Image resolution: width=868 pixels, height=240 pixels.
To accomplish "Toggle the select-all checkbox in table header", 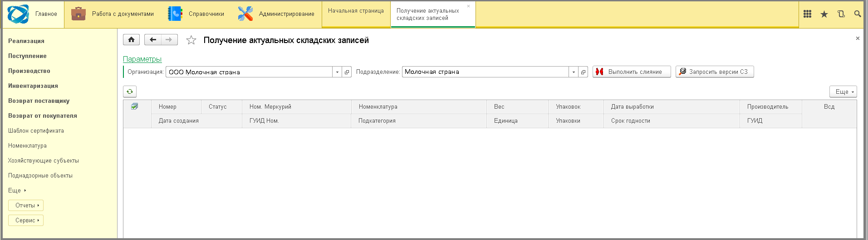I will click(134, 106).
